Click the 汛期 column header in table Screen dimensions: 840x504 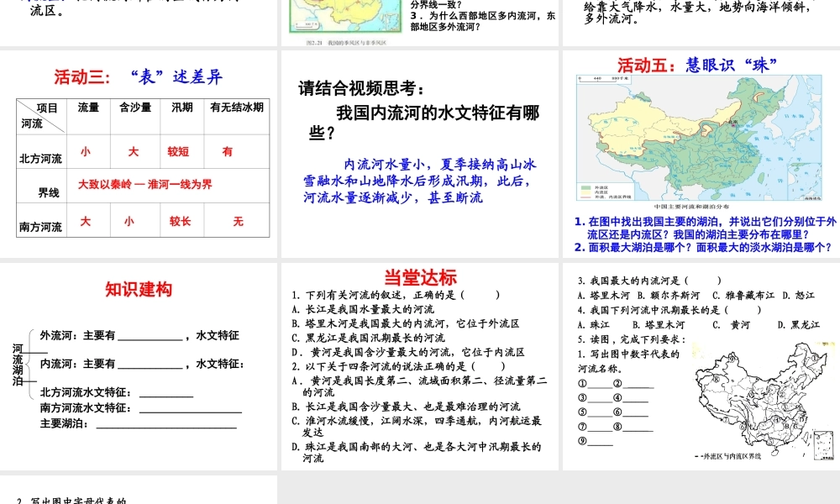coord(182,108)
